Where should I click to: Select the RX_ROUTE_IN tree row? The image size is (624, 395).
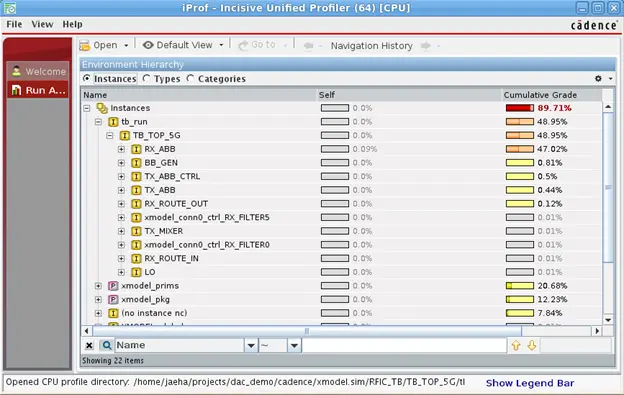341,259
